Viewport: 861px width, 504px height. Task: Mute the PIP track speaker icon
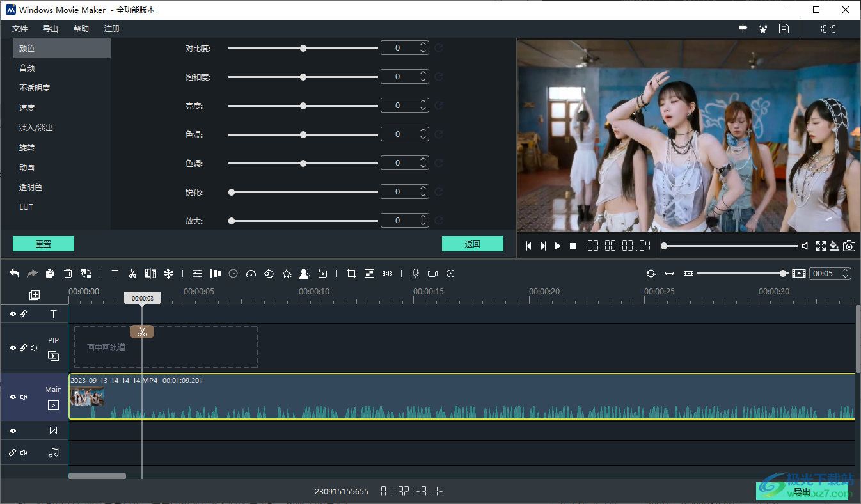pyautogui.click(x=35, y=348)
